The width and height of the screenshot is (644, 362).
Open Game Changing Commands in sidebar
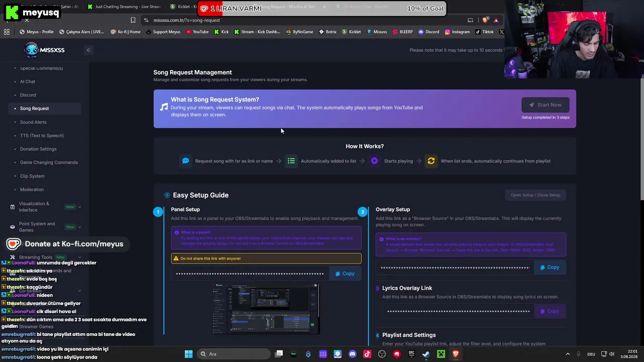pyautogui.click(x=49, y=162)
